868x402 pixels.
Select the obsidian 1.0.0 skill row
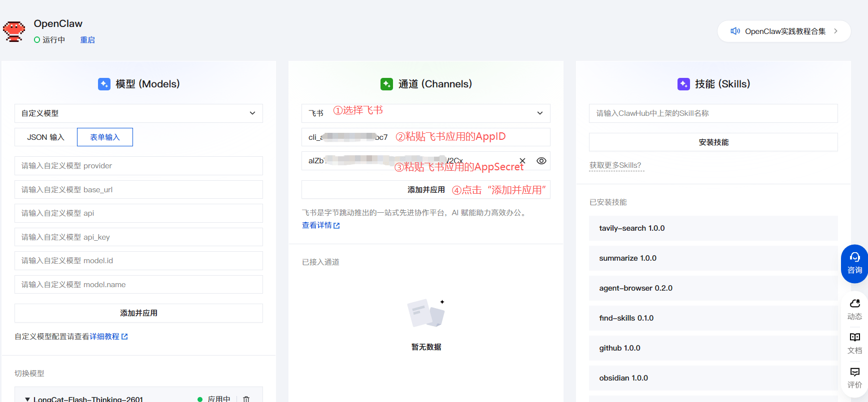coord(713,378)
